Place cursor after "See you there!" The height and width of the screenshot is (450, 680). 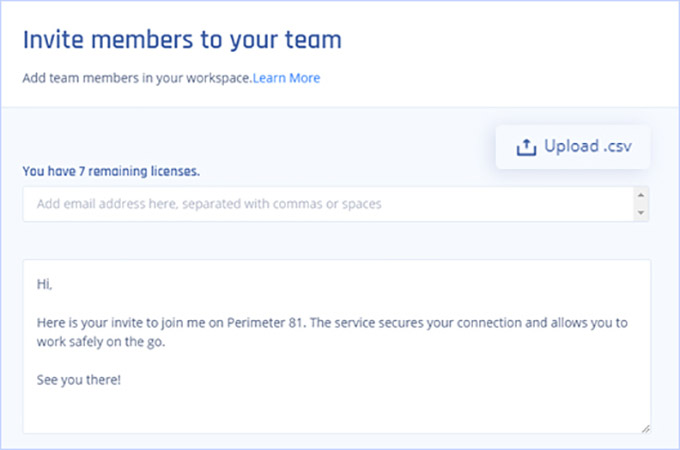[x=122, y=380]
